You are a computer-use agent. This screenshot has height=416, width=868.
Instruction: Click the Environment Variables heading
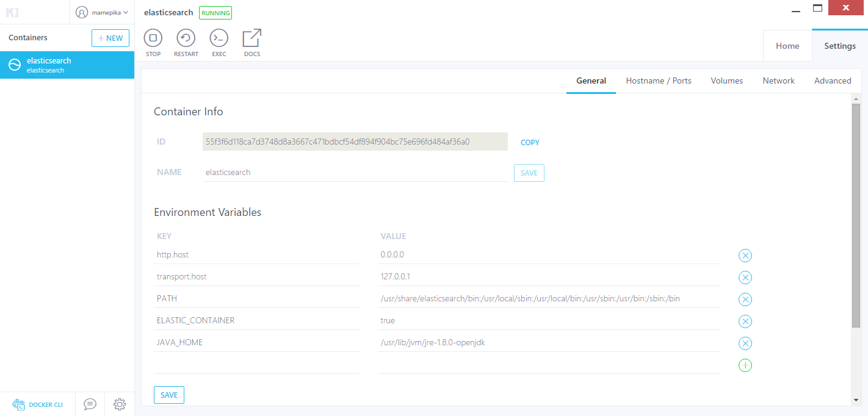208,212
